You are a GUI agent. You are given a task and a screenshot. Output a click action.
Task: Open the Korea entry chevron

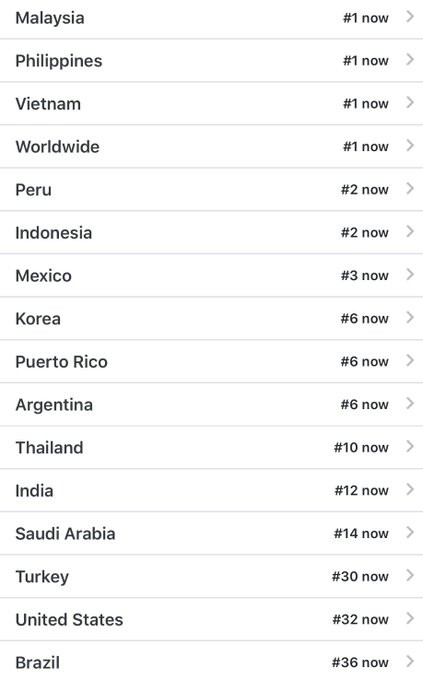click(x=410, y=317)
